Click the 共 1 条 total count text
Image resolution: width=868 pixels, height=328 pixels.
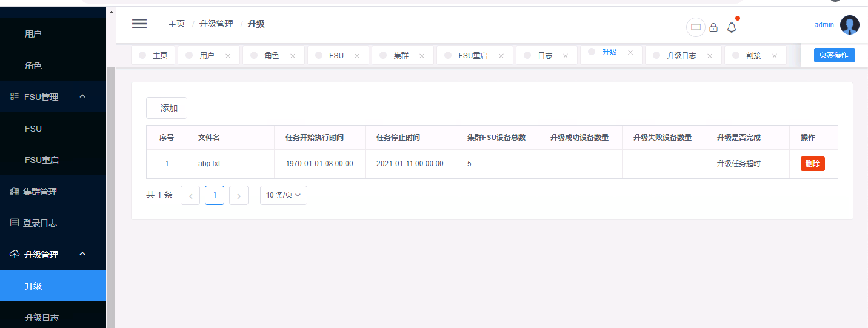tap(159, 195)
